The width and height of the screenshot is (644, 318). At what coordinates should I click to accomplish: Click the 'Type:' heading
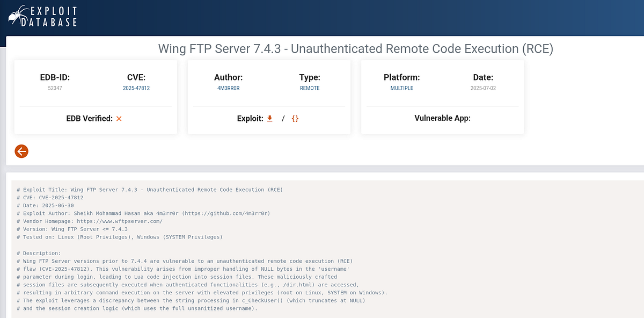click(x=310, y=77)
